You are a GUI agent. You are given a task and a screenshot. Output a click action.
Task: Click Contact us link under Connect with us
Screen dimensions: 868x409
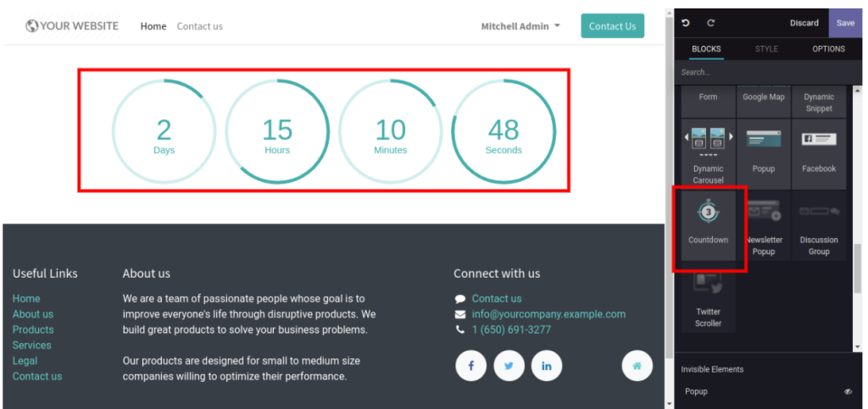[x=497, y=298]
